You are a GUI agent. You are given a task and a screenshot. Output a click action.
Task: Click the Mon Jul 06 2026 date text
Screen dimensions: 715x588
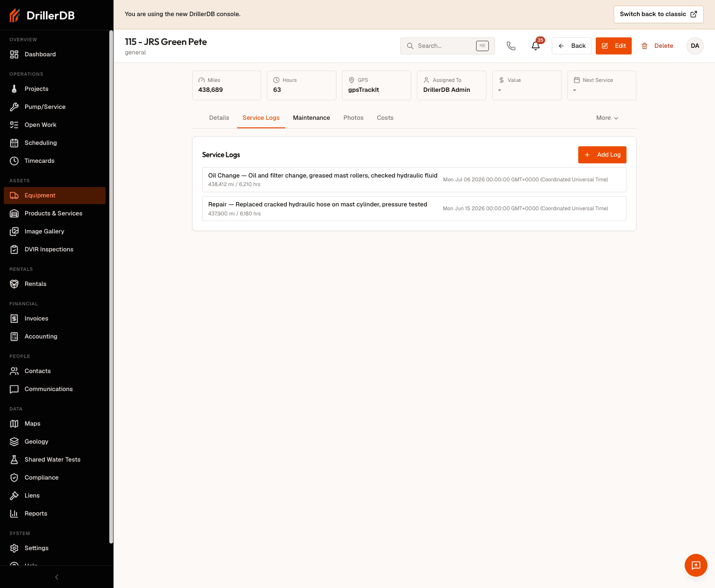[525, 179]
